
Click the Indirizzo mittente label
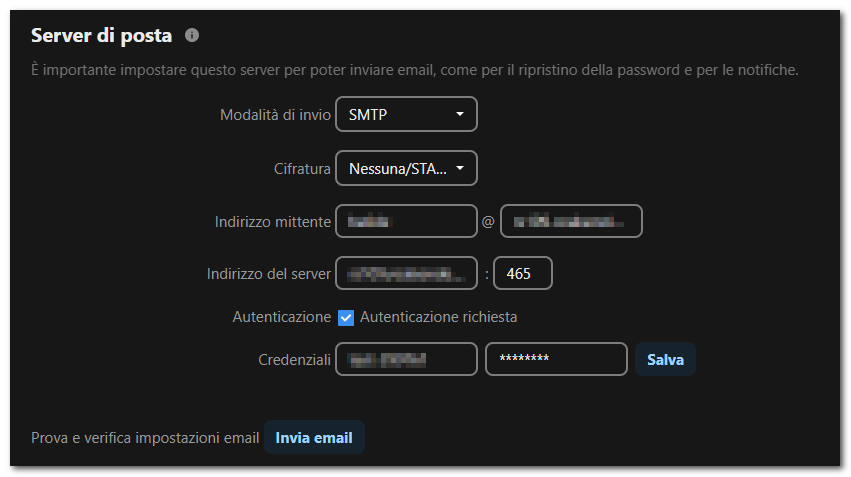coord(272,221)
